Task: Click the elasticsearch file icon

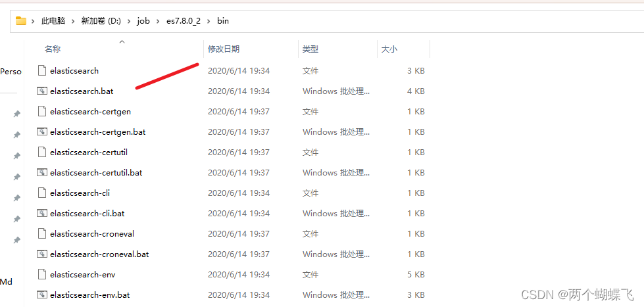Action: 41,70
